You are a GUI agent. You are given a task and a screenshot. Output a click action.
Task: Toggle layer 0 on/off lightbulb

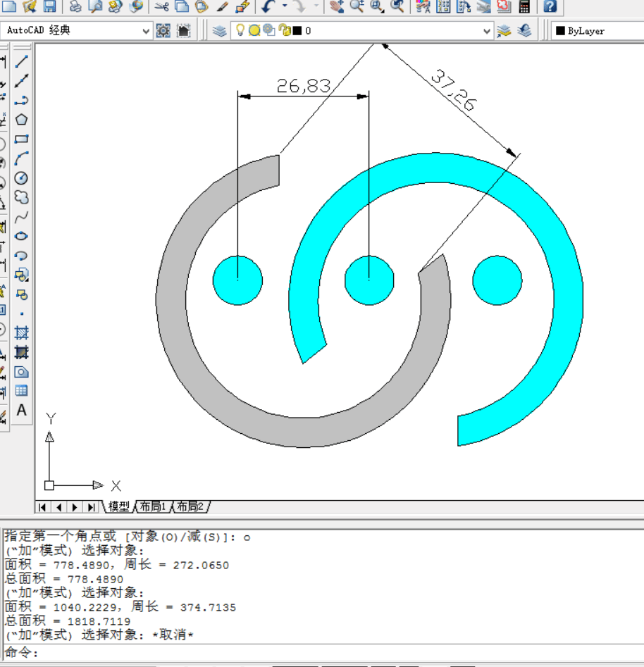point(240,30)
